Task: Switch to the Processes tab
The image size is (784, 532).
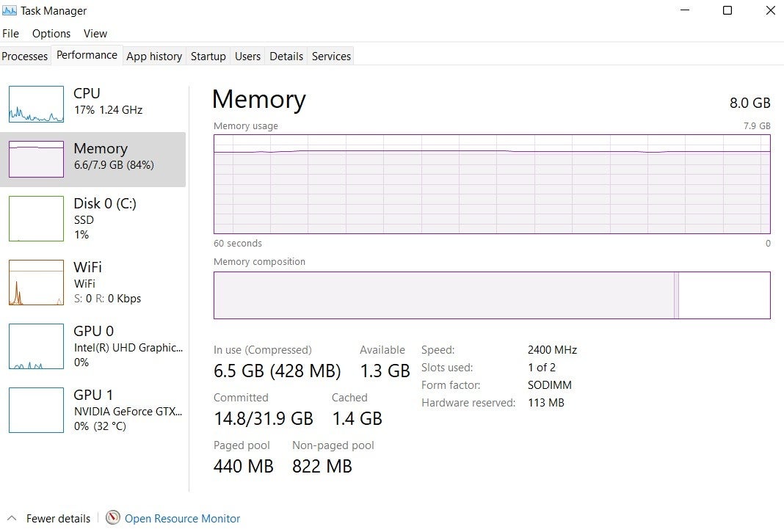Action: (25, 57)
